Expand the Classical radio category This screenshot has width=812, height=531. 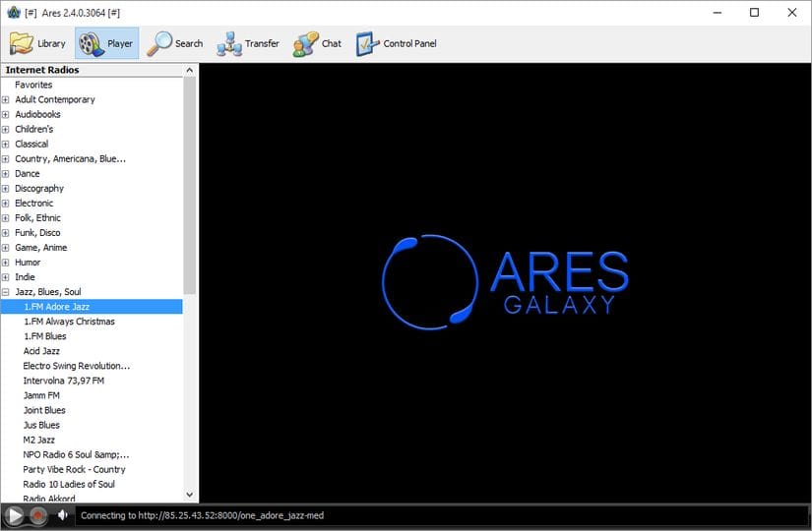pos(6,144)
